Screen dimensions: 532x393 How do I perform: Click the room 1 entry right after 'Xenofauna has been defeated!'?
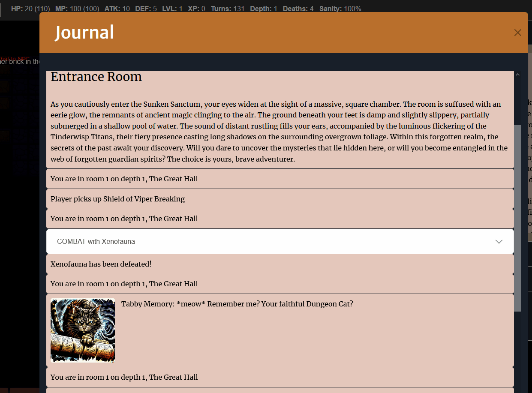point(280,284)
